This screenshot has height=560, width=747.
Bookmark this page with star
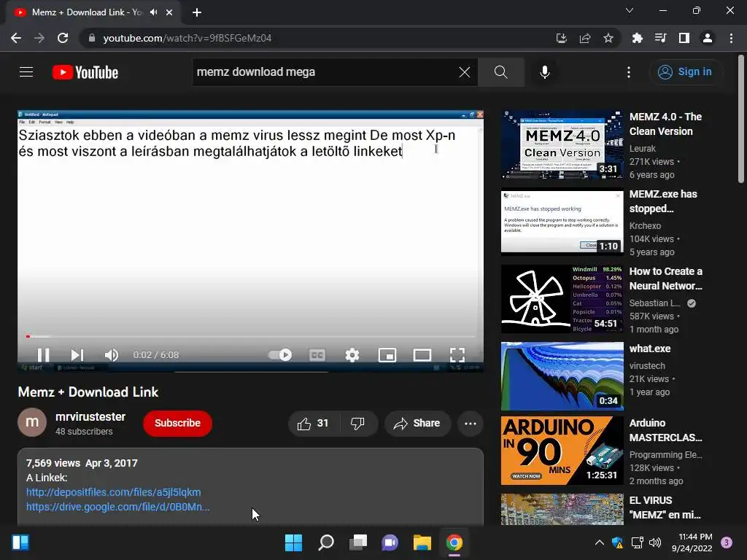point(608,38)
